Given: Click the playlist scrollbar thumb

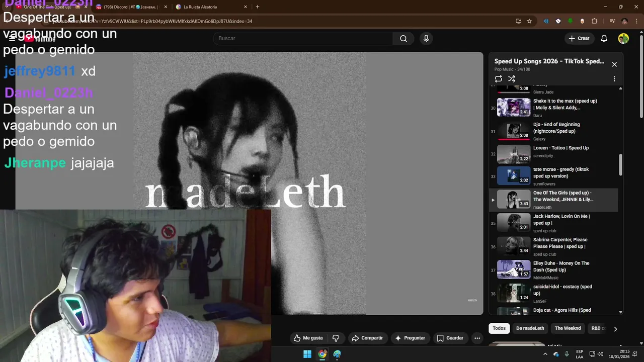Looking at the screenshot, I should [620, 165].
